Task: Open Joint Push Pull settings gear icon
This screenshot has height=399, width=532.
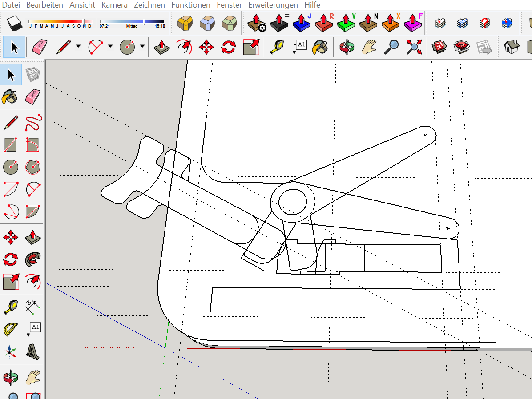Action: tap(257, 23)
